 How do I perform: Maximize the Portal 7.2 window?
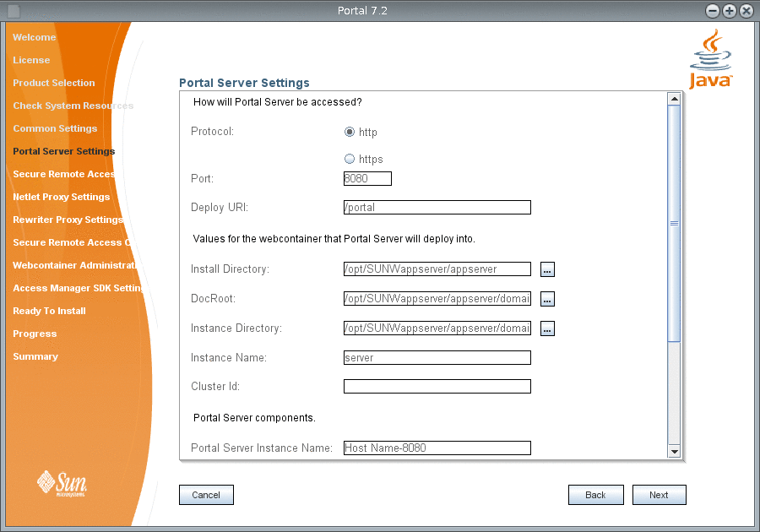coord(730,11)
